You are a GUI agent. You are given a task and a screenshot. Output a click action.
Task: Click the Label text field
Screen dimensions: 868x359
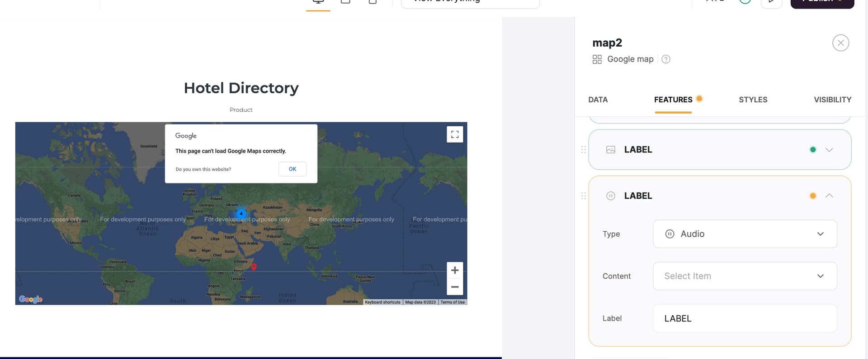point(745,318)
